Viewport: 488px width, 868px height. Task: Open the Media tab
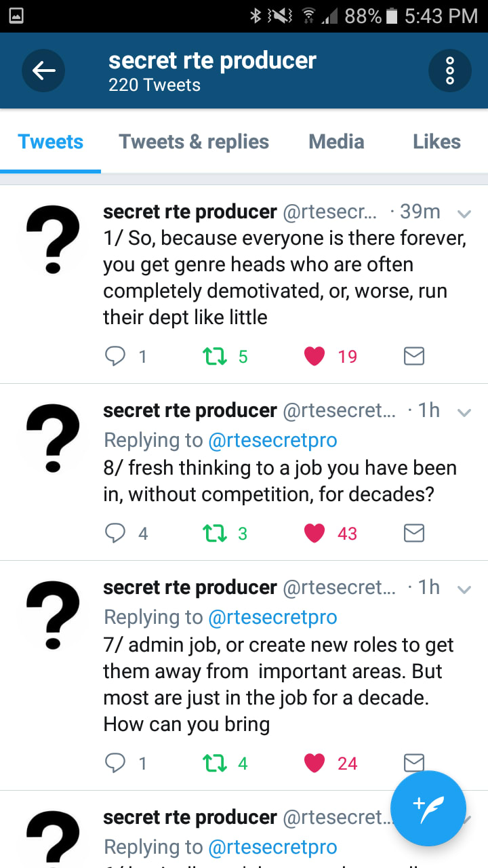click(x=336, y=142)
